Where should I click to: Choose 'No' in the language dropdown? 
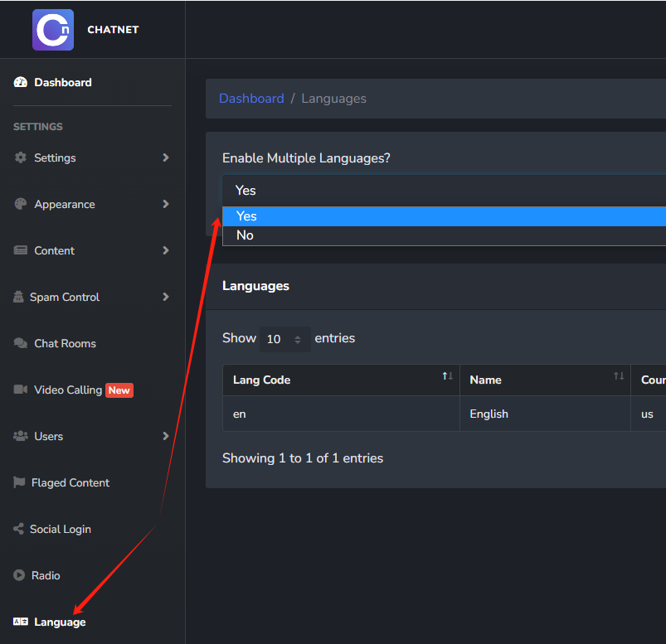tap(245, 235)
